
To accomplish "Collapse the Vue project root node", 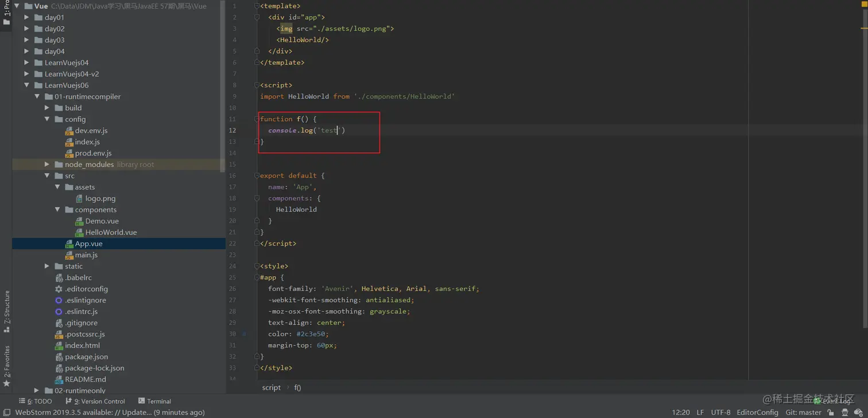I will (x=17, y=6).
